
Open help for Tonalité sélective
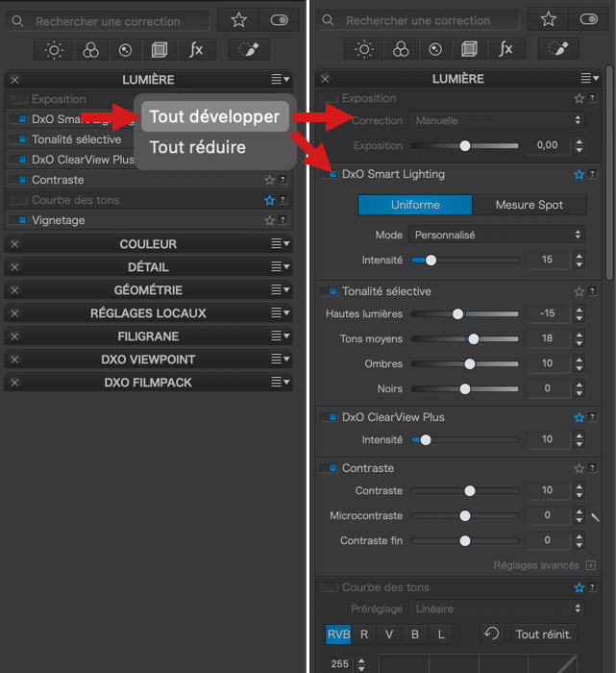click(592, 291)
